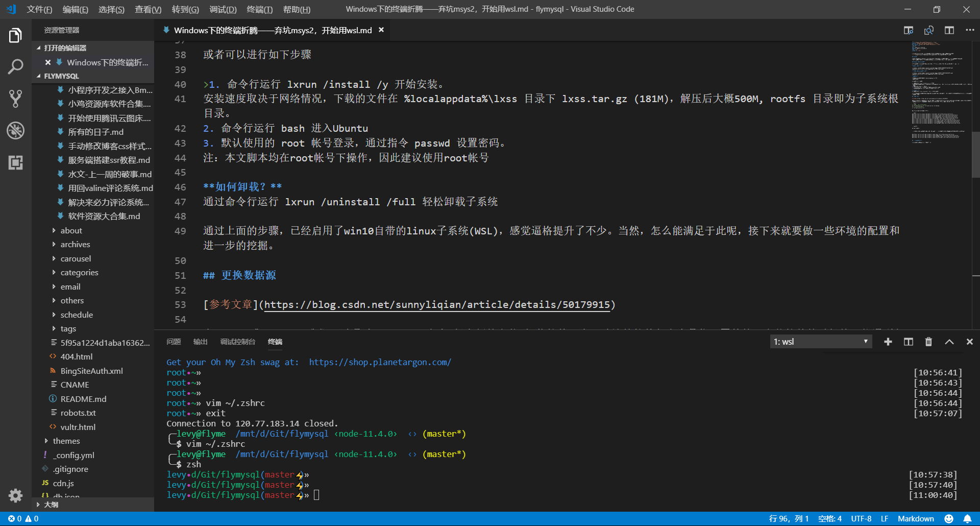Image resolution: width=980 pixels, height=526 pixels.
Task: Open the Extensions view
Action: [15, 163]
